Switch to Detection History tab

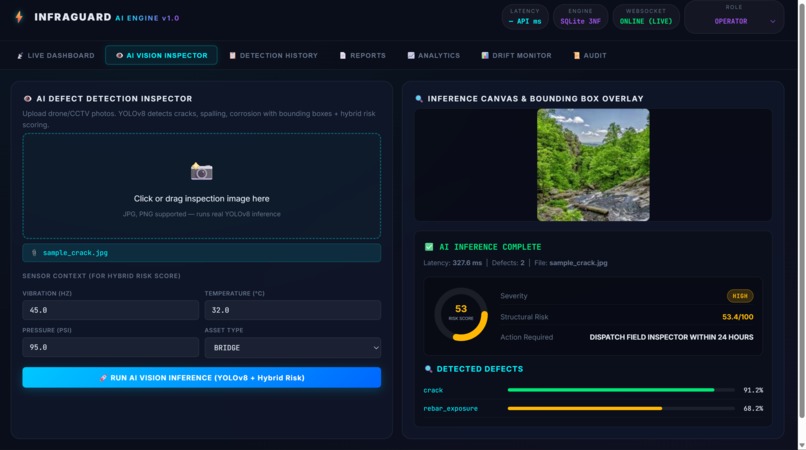(x=273, y=56)
